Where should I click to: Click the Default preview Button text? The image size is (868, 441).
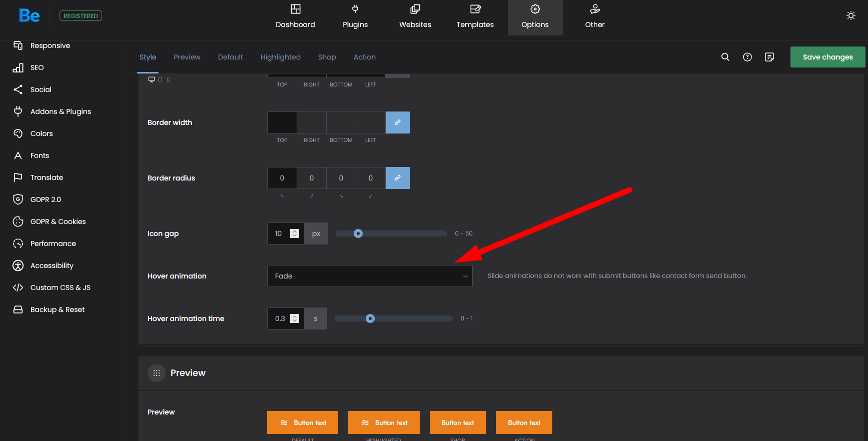(x=303, y=422)
